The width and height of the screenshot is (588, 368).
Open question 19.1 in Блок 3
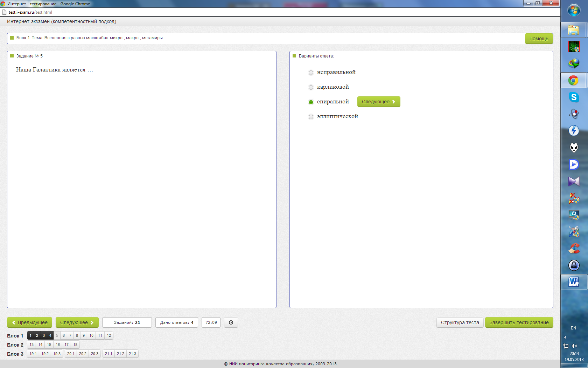(x=33, y=354)
